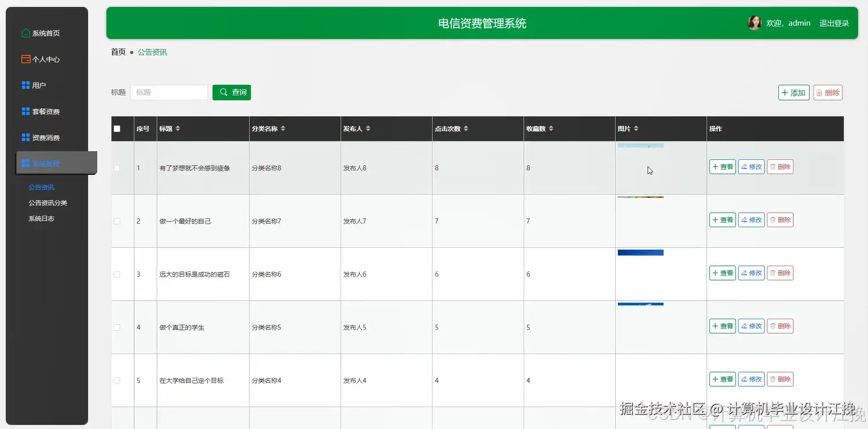Click the row 3 blue image thumbnail
The height and width of the screenshot is (429, 868).
[x=640, y=252]
